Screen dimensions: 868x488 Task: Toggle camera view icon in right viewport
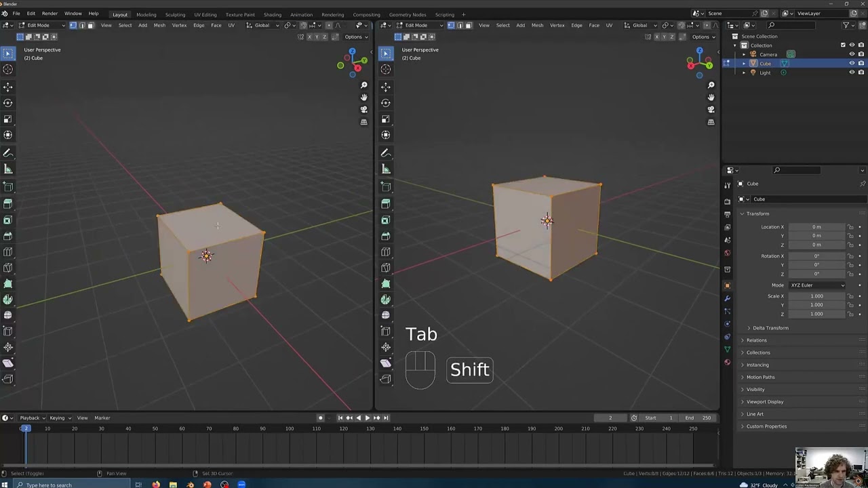coord(711,110)
